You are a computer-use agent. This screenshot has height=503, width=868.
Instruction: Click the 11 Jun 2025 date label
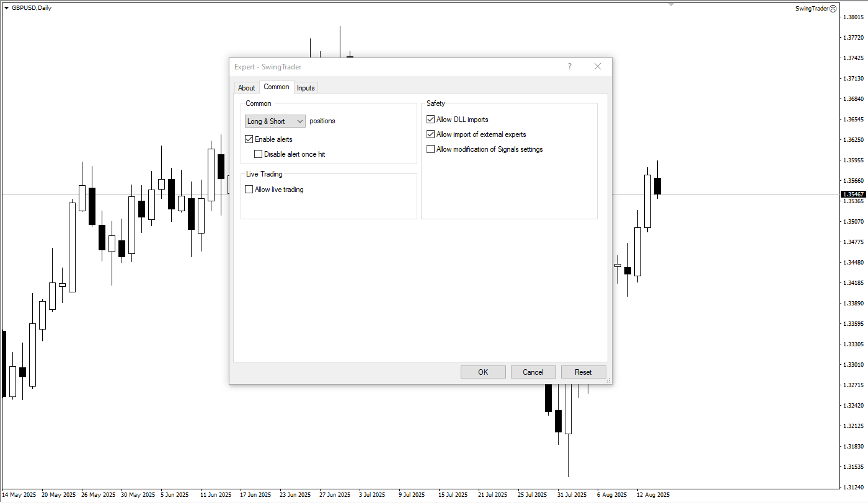pos(216,495)
